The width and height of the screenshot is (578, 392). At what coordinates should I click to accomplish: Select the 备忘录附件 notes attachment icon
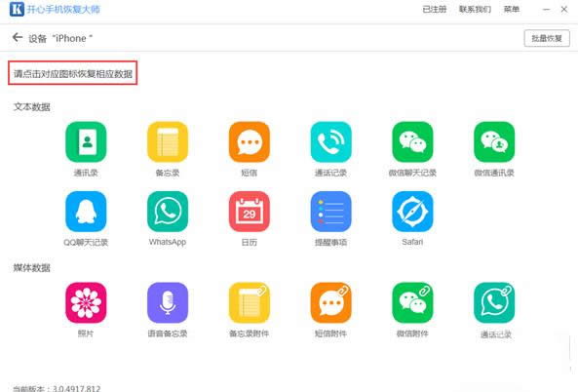point(250,302)
